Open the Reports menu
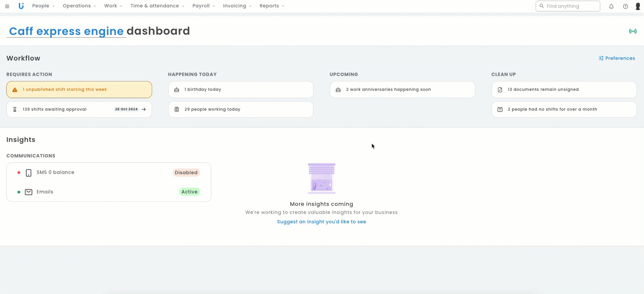Screen dimensions: 644x294 272,6
